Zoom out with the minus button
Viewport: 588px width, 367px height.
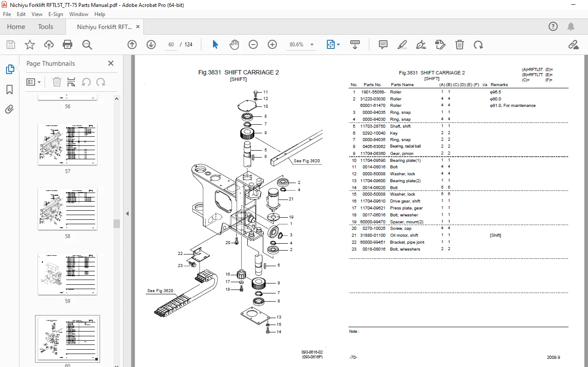[x=253, y=45]
